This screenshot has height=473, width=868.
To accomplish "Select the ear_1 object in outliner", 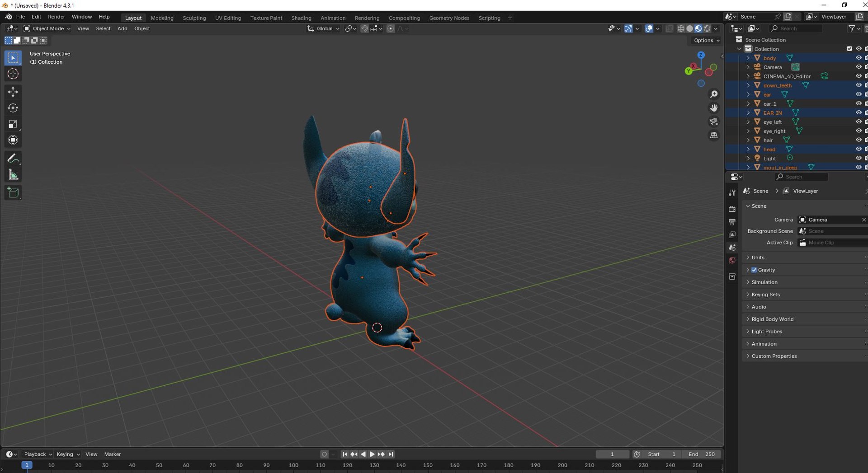I will 769,103.
